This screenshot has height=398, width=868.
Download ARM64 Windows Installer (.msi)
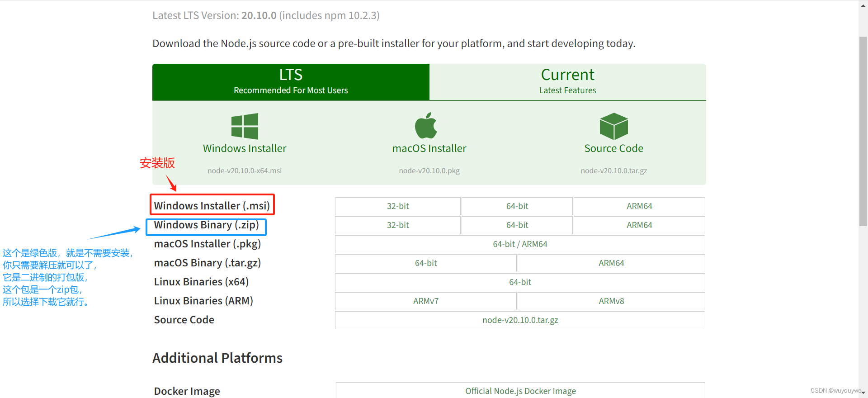[x=639, y=206]
